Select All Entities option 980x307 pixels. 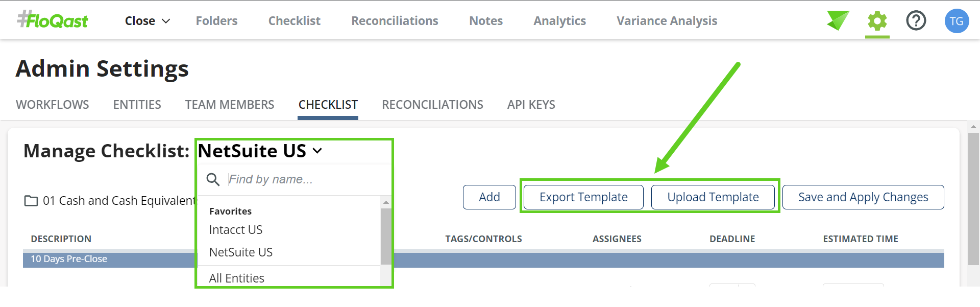click(x=237, y=278)
